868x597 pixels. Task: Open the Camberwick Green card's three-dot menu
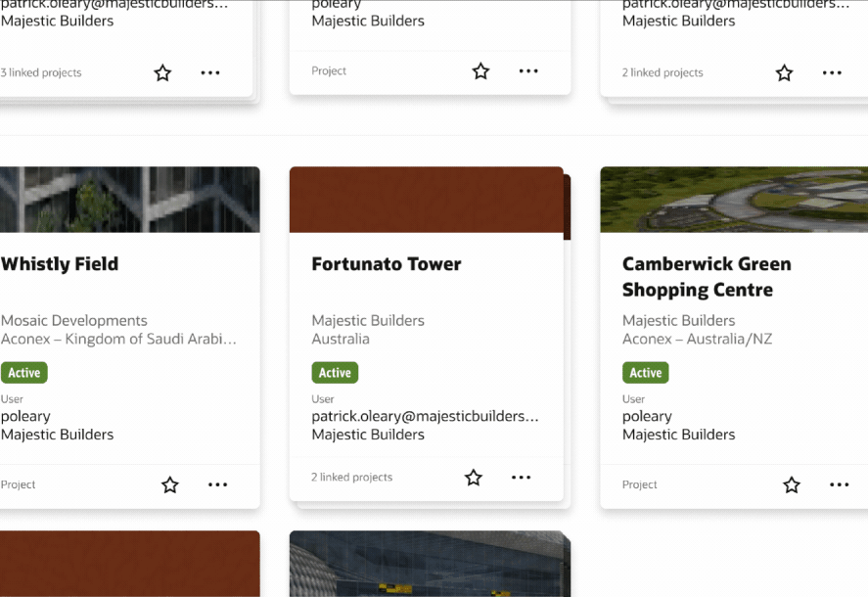[x=840, y=484]
